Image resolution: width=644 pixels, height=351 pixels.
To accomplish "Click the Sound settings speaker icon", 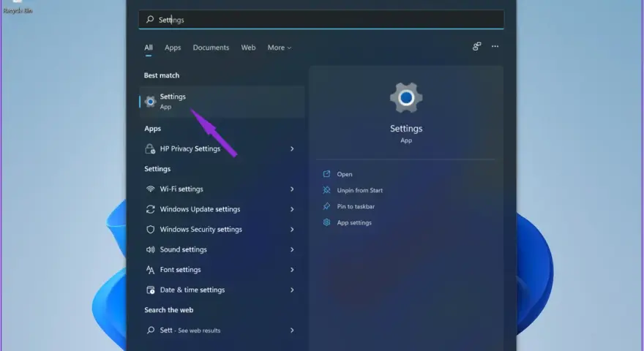I will tap(150, 249).
